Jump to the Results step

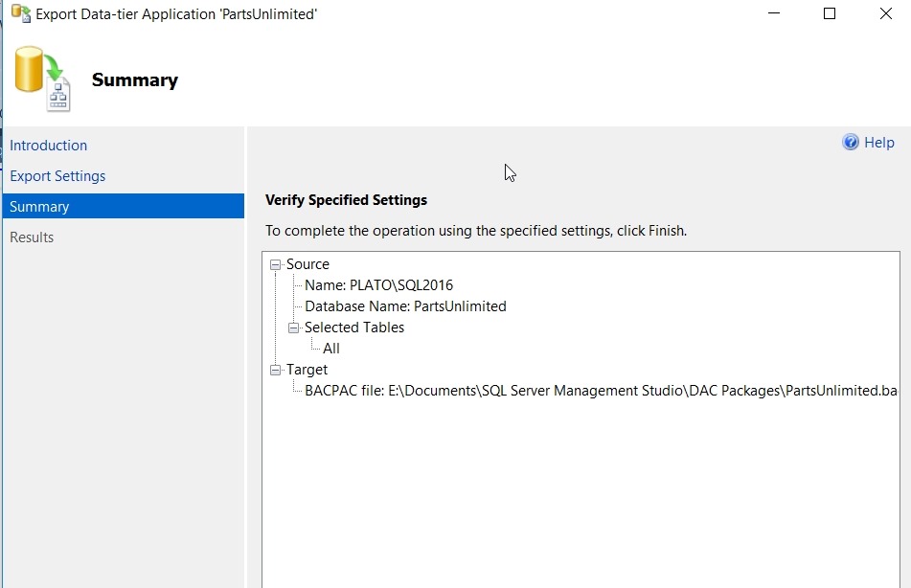pos(32,237)
